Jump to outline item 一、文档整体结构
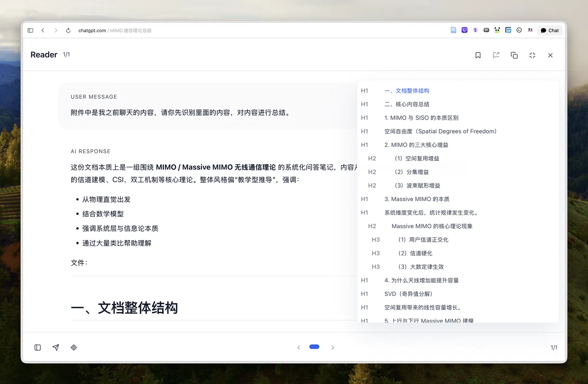This screenshot has width=588, height=384. [407, 91]
